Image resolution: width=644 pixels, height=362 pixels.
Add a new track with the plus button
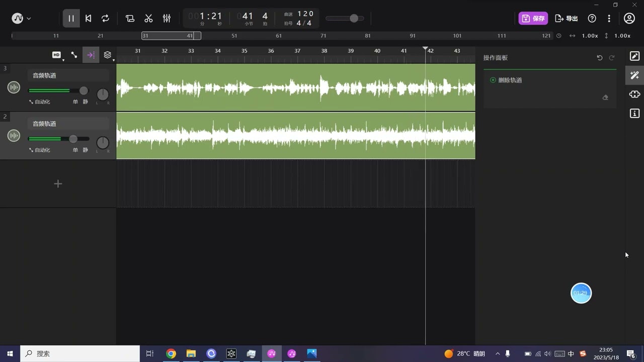[58, 184]
